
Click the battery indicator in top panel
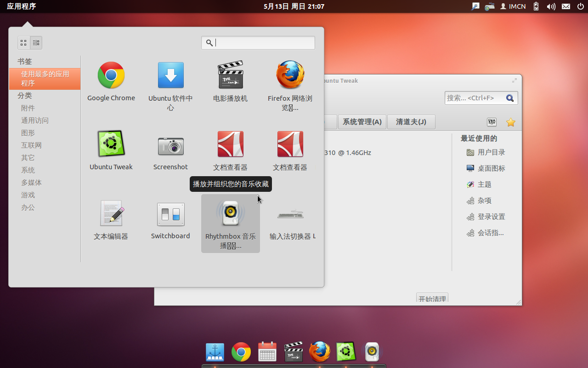click(536, 6)
